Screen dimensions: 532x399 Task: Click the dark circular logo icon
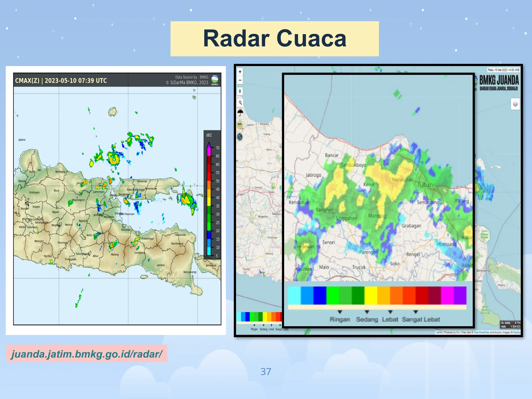[240, 137]
